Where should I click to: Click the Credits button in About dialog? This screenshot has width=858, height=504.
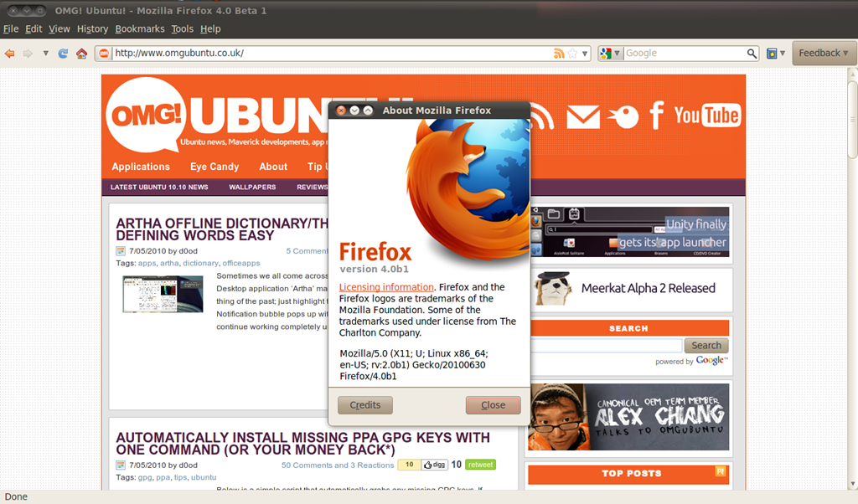click(x=365, y=405)
